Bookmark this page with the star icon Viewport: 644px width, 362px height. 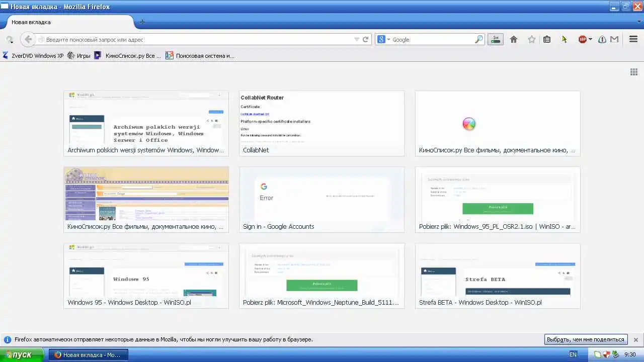click(531, 39)
